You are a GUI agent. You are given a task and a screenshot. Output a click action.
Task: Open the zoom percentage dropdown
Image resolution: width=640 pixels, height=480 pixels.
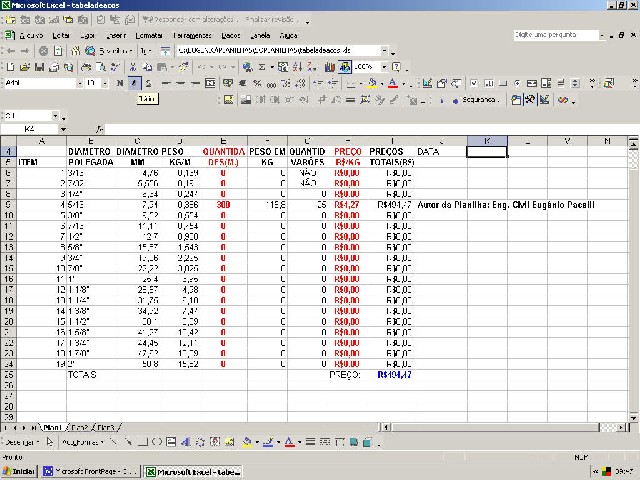384,67
